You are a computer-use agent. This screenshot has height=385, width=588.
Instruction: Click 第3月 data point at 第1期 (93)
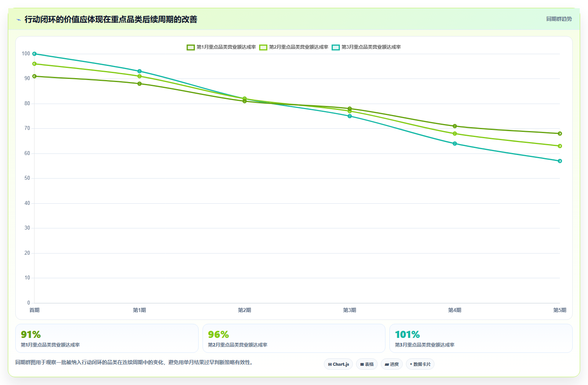(139, 71)
